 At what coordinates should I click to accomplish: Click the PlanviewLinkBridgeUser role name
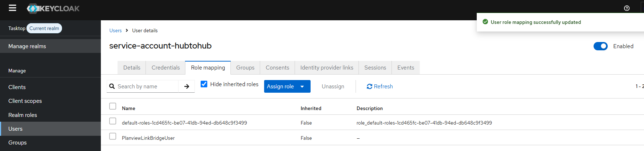pos(148,138)
